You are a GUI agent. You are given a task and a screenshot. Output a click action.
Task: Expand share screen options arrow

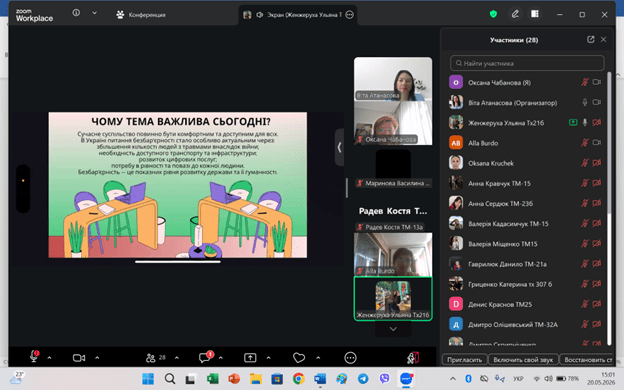tap(269, 358)
